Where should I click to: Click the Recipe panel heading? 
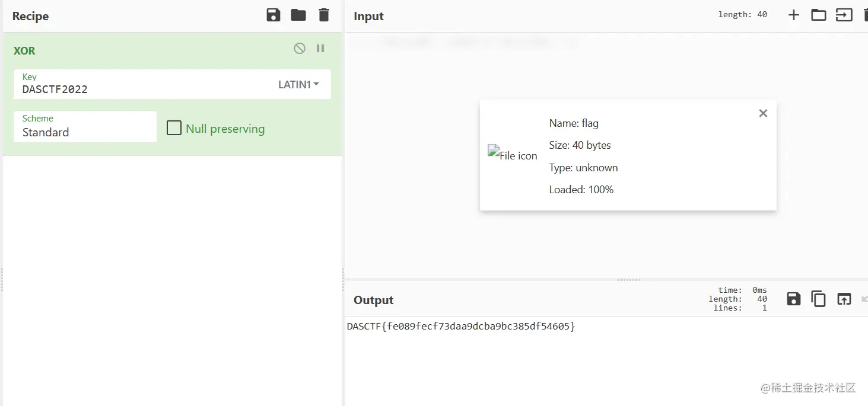(x=30, y=17)
